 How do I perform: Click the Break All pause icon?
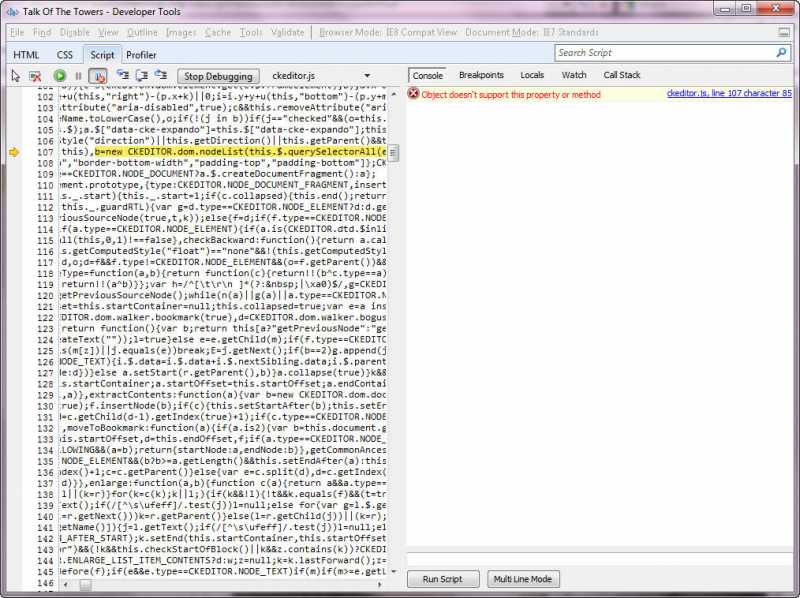pyautogui.click(x=78, y=75)
